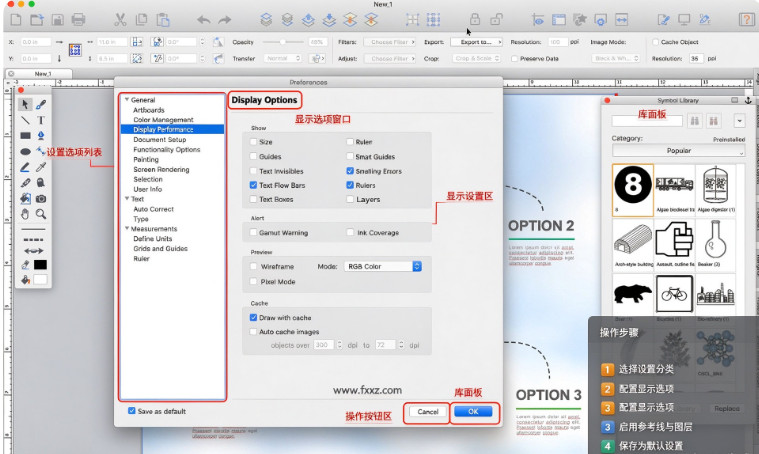Open the Crop & Scale dropdown
The height and width of the screenshot is (454, 759).
pyautogui.click(x=477, y=59)
